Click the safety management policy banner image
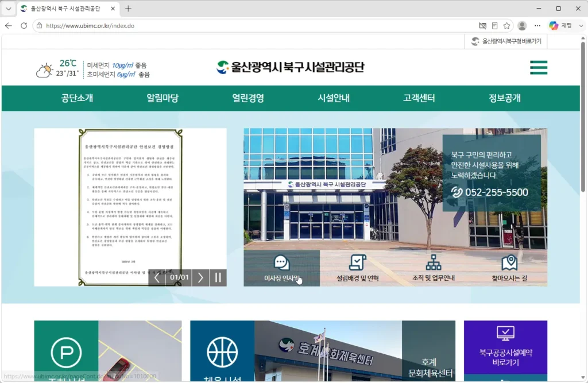Screen dimensions: 588x383 pos(130,207)
